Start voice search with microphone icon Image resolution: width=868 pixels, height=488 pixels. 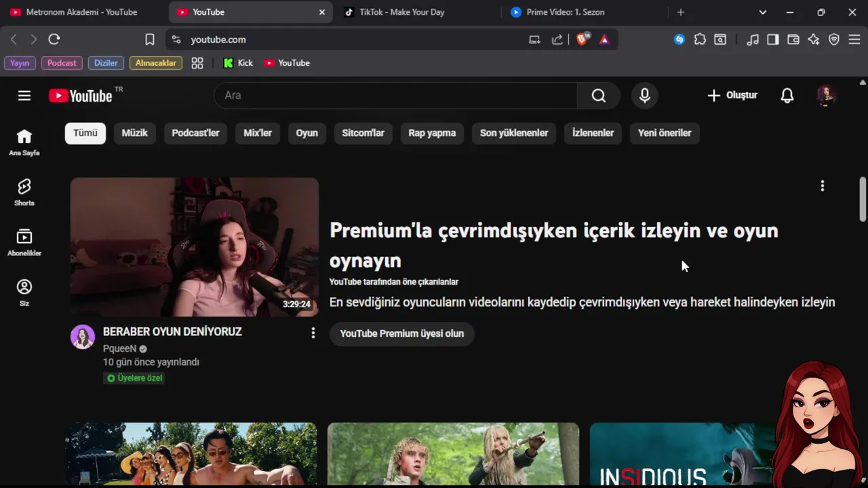coord(645,96)
